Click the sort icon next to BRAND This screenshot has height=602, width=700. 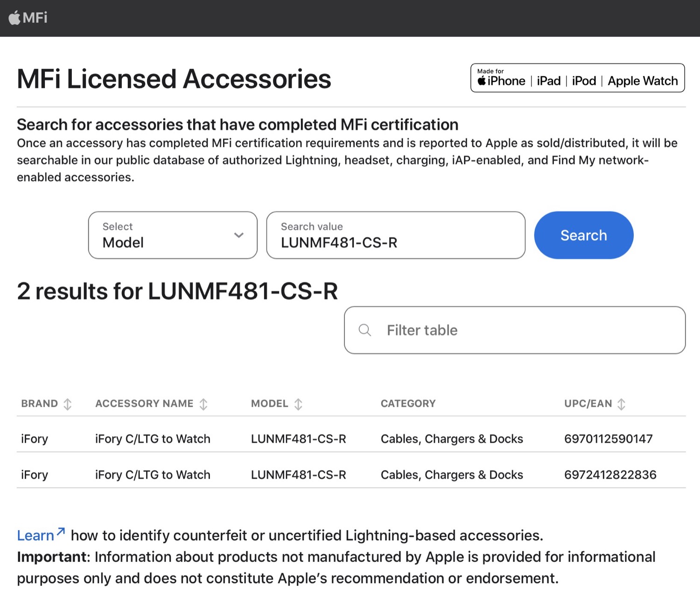click(x=68, y=404)
